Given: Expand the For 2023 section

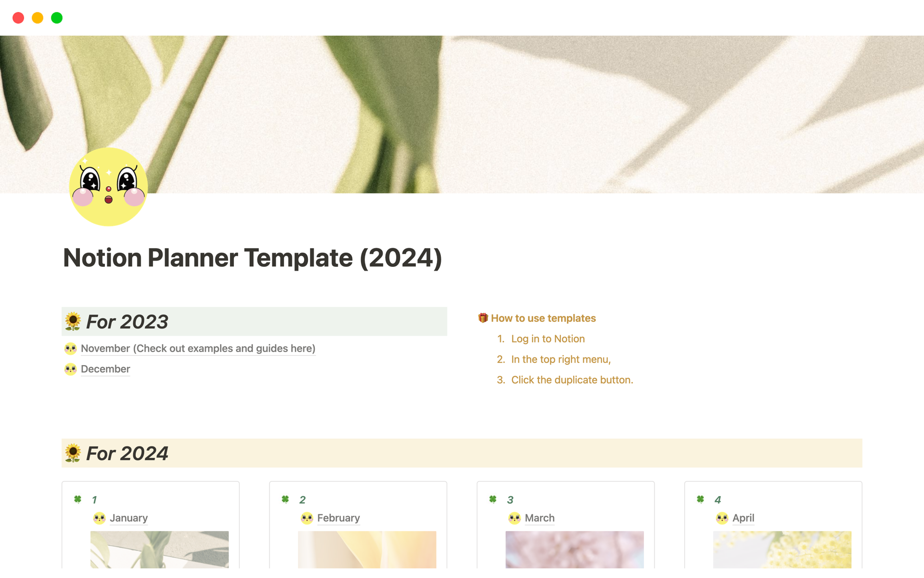Looking at the screenshot, I should [x=126, y=322].
